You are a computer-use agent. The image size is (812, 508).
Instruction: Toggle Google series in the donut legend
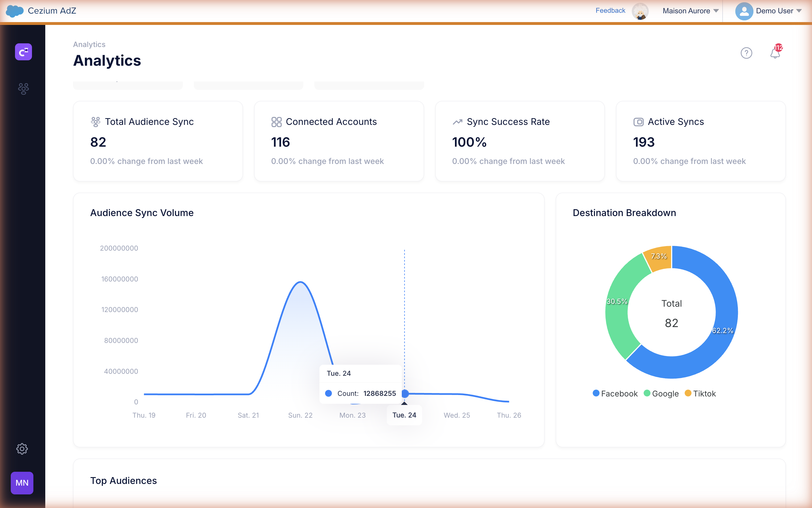tap(661, 393)
